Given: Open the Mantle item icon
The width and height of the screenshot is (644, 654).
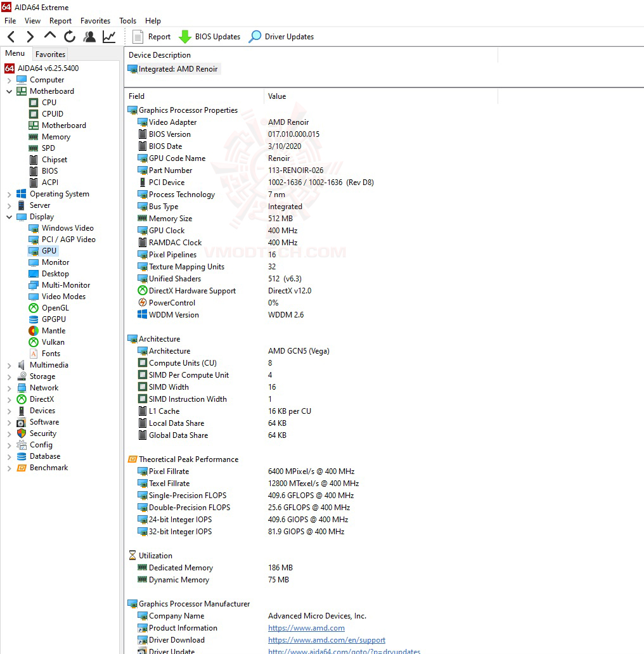Looking at the screenshot, I should tap(34, 331).
